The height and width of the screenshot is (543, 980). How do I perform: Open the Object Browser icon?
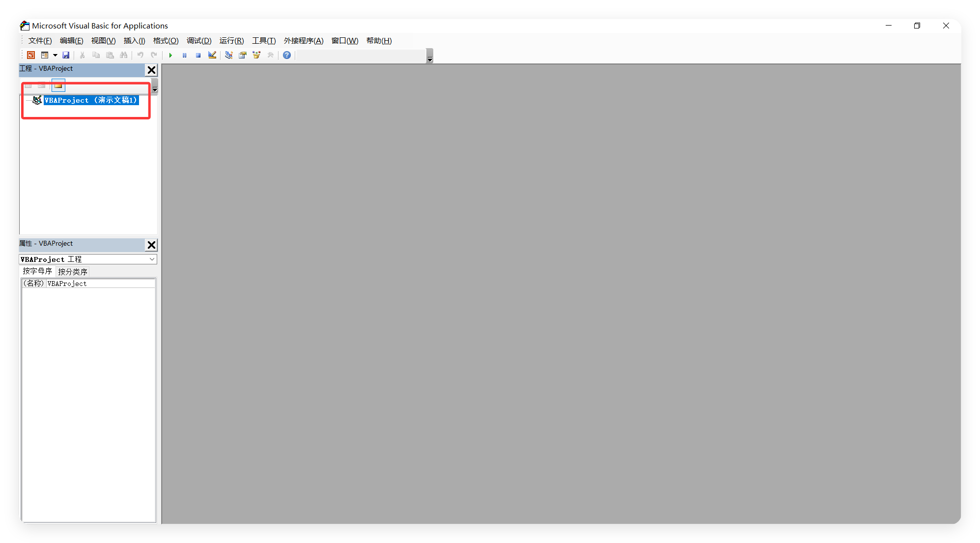(256, 55)
